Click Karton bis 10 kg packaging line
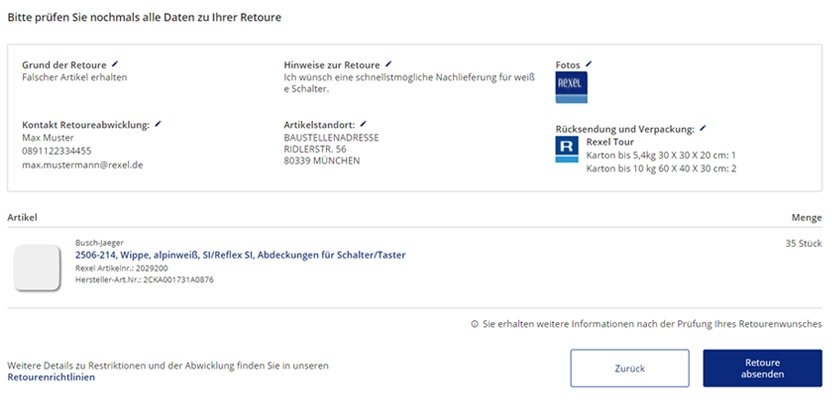 coord(661,169)
